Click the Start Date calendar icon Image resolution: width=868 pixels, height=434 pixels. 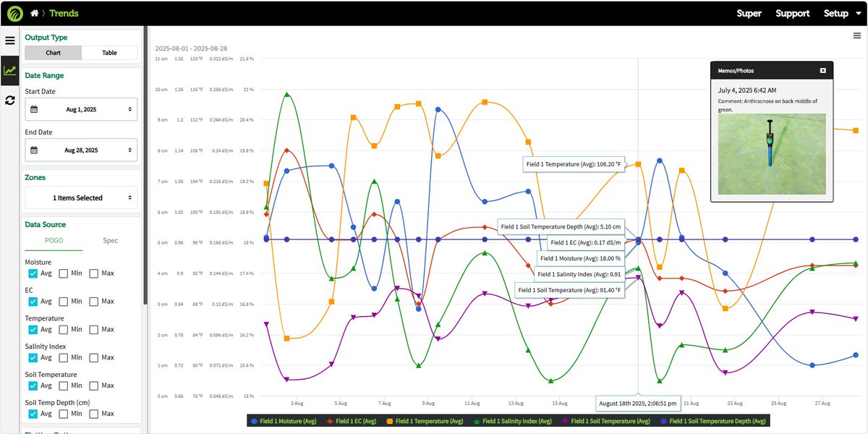pos(35,109)
